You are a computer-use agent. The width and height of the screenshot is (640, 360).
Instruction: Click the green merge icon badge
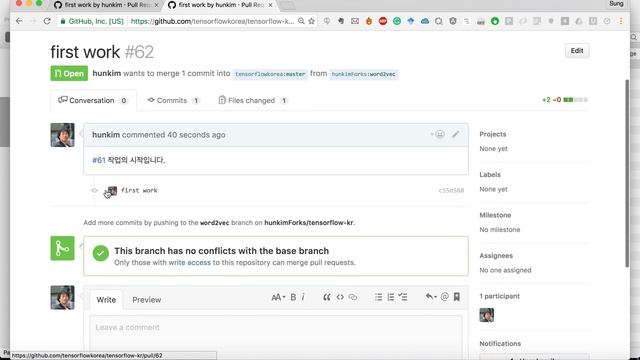(62, 248)
